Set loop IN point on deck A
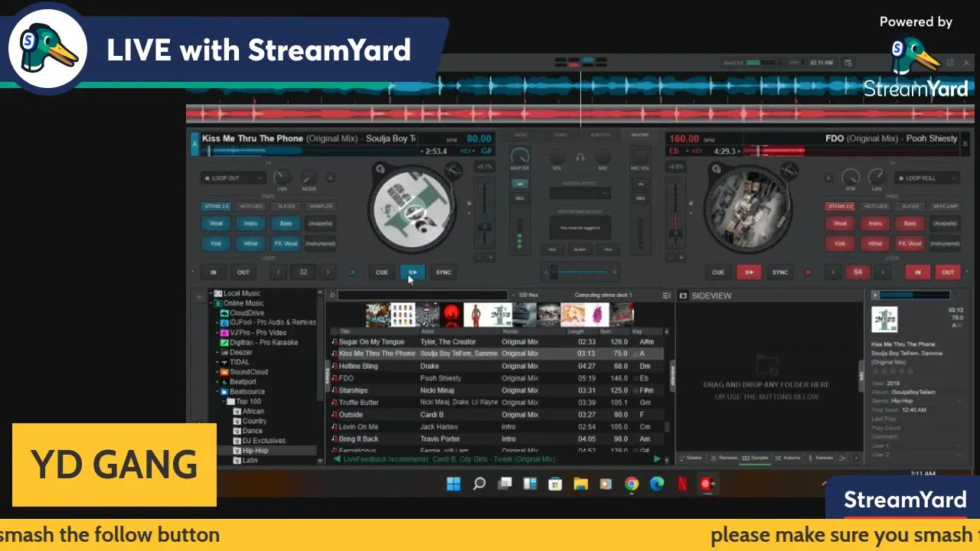This screenshot has width=980, height=551. pyautogui.click(x=213, y=272)
